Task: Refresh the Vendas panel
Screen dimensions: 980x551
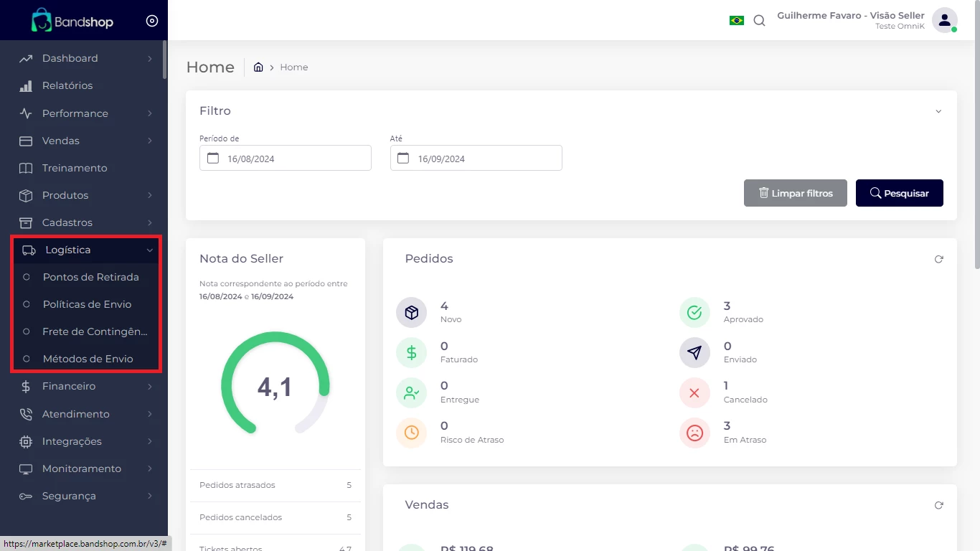Action: pos(938,505)
